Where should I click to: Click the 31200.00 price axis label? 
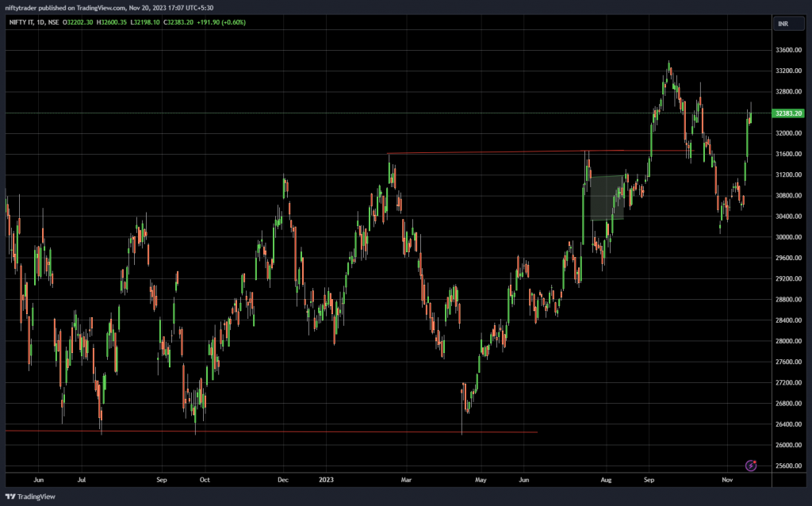[x=788, y=174]
